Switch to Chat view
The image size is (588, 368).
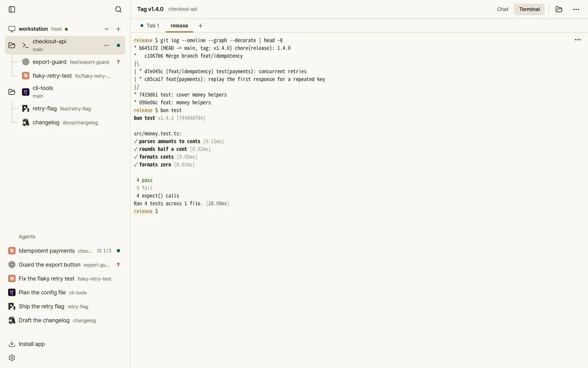[502, 9]
